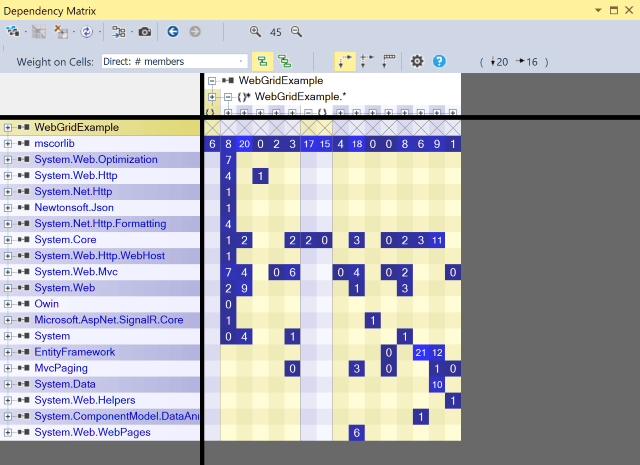
Task: Toggle the crossed dotted arrows option
Action: [367, 62]
